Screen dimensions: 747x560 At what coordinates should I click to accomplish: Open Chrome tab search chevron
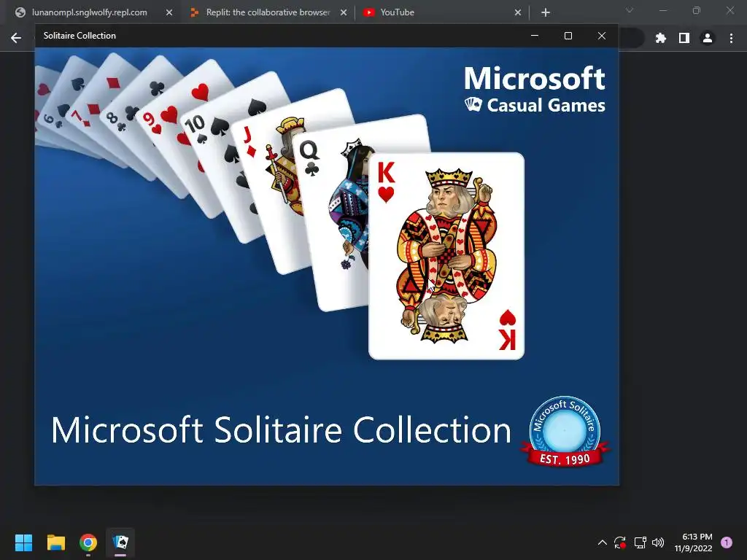(630, 10)
